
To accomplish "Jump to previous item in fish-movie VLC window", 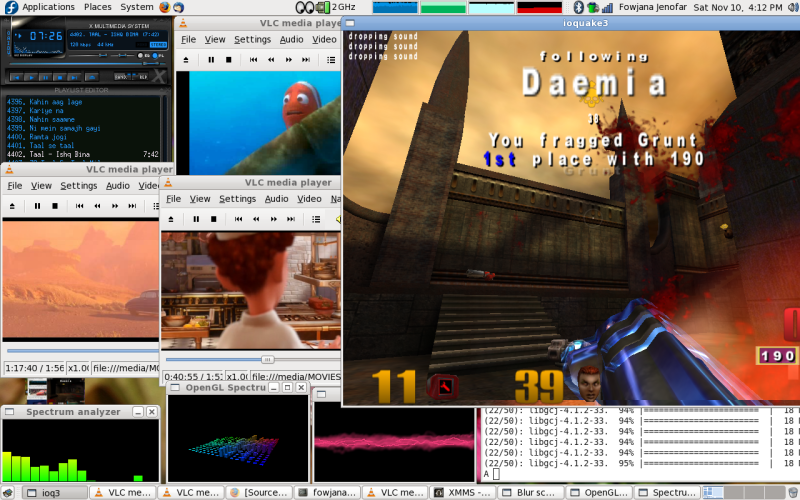I will (x=254, y=60).
